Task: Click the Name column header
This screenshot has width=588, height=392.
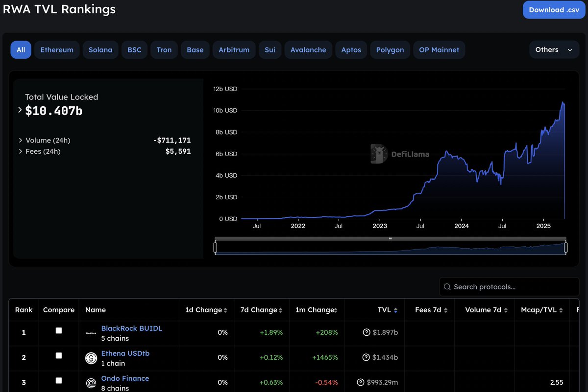Action: pyautogui.click(x=96, y=310)
